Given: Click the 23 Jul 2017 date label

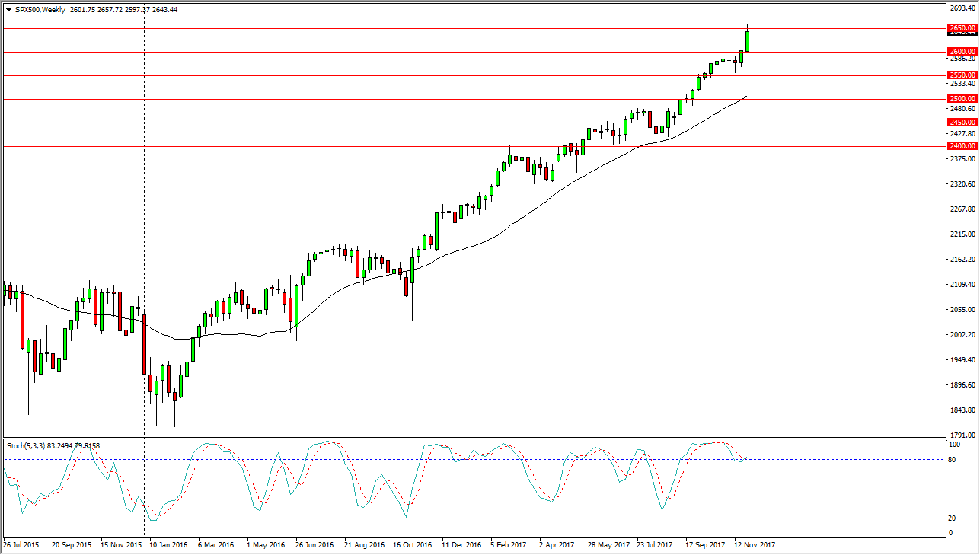Looking at the screenshot, I should click(656, 545).
